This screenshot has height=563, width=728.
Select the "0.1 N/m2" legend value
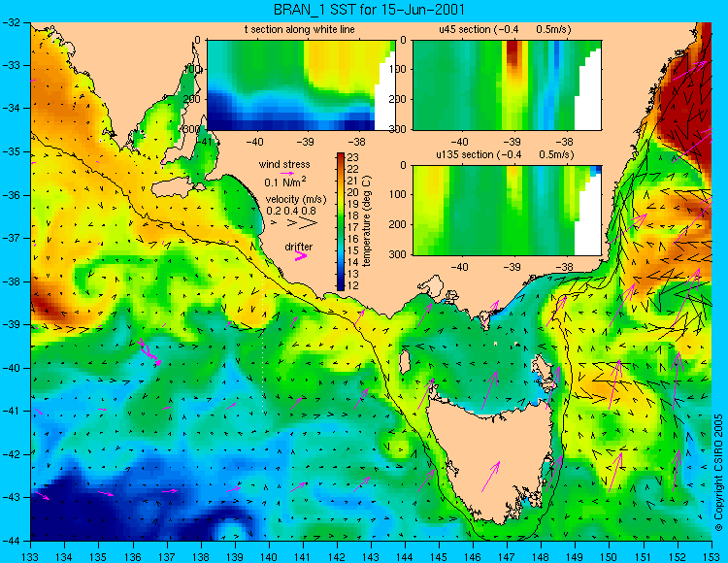click(x=284, y=182)
